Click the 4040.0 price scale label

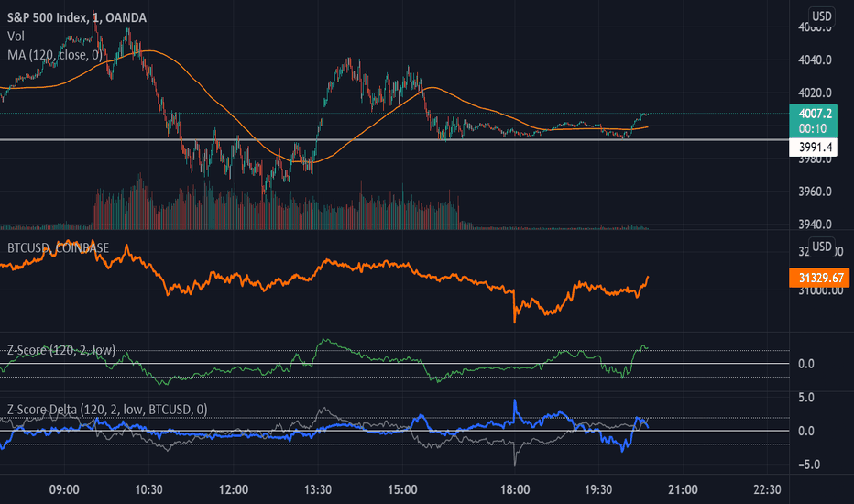click(815, 60)
